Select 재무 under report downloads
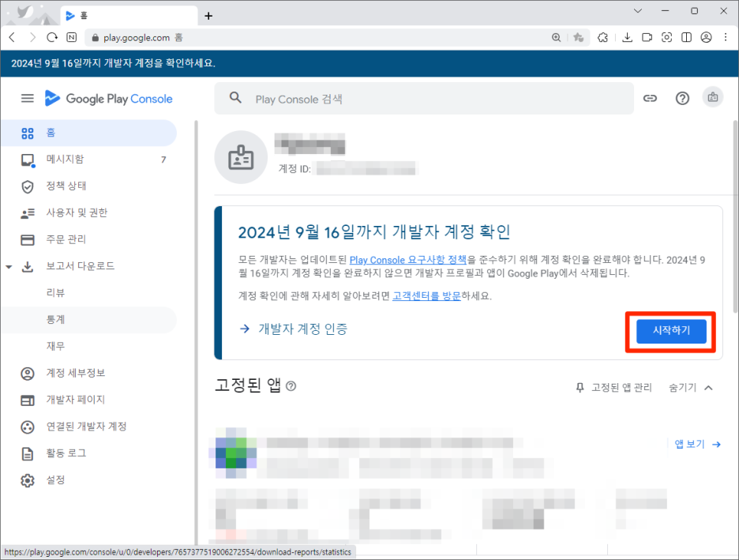 89,347
